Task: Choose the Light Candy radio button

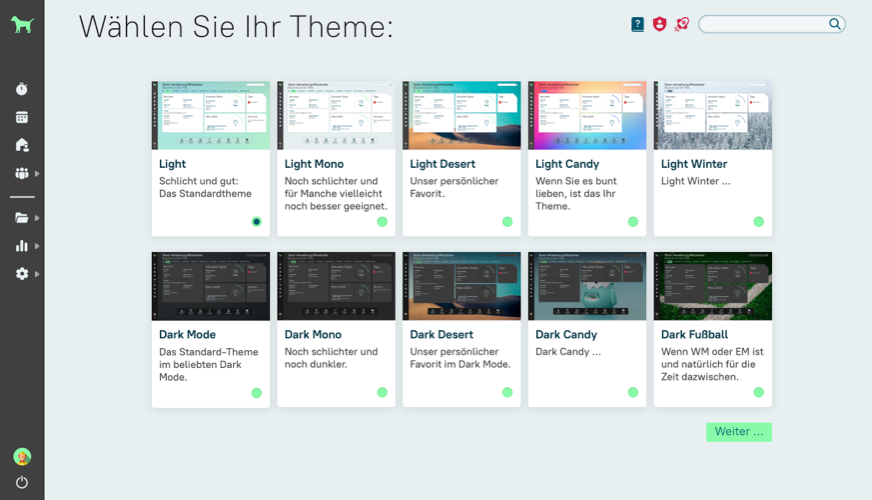Action: [633, 222]
